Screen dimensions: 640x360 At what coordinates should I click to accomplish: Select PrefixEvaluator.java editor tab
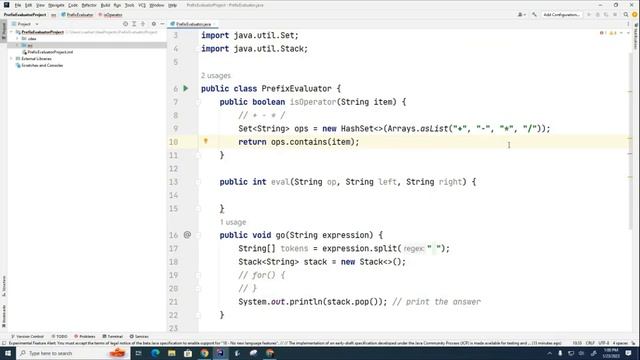(x=193, y=24)
